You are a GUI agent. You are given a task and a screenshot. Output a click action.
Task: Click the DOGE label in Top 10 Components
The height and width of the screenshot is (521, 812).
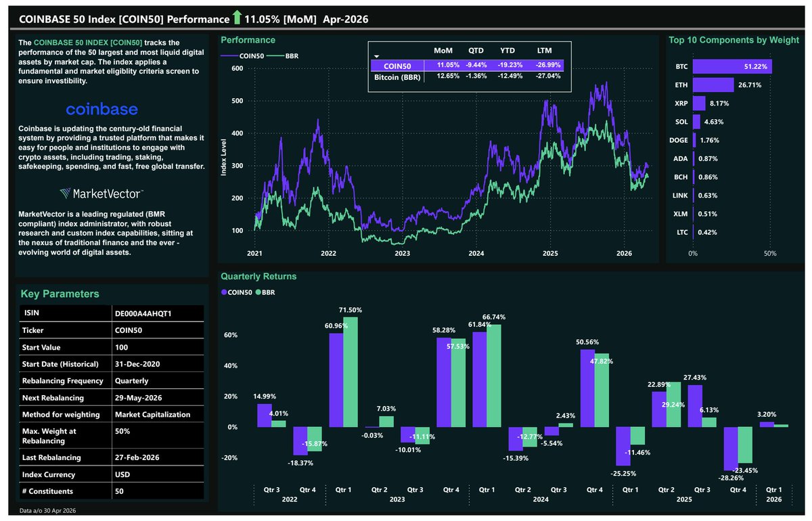tap(678, 140)
